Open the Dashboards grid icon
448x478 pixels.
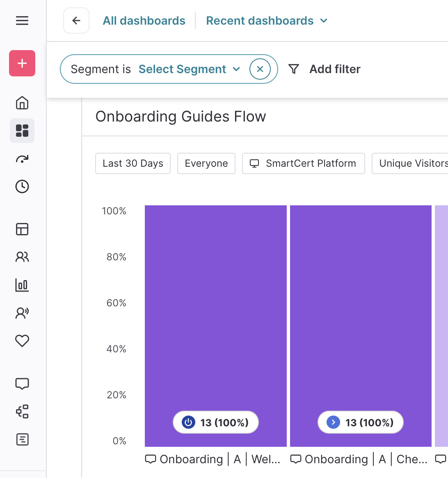tap(22, 131)
